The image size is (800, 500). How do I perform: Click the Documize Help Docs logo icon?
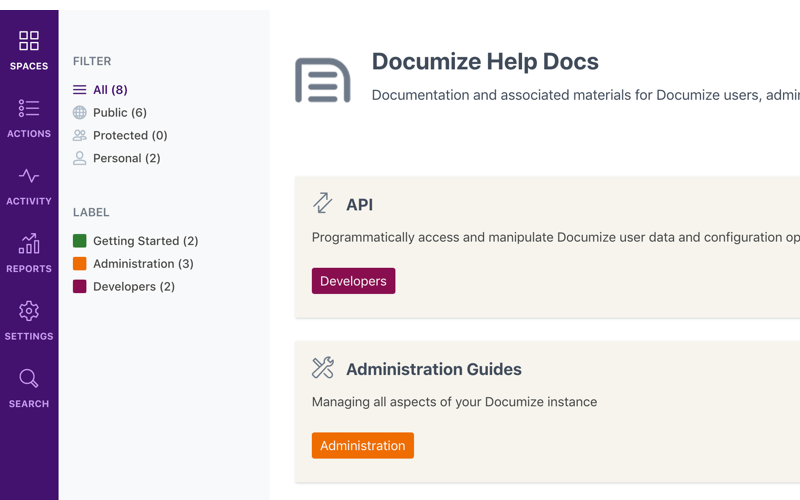322,80
